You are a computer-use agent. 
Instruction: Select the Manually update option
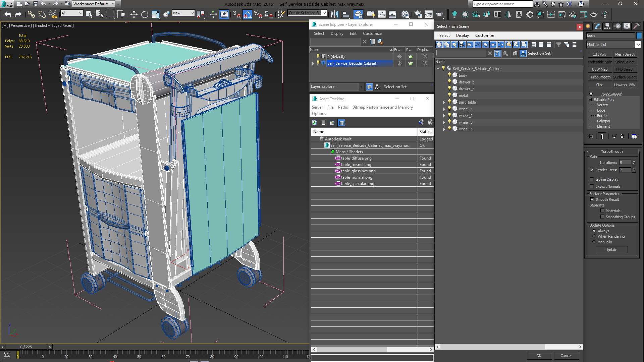point(594,242)
